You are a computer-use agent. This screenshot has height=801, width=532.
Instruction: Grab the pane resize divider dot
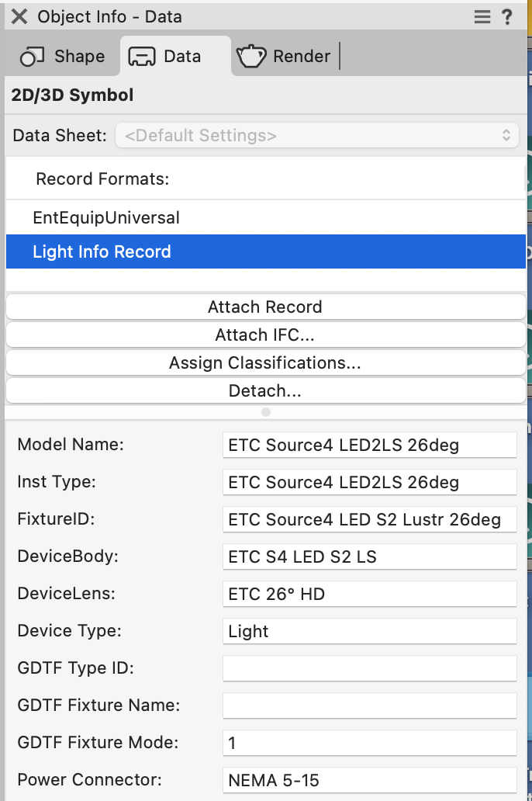[266, 412]
